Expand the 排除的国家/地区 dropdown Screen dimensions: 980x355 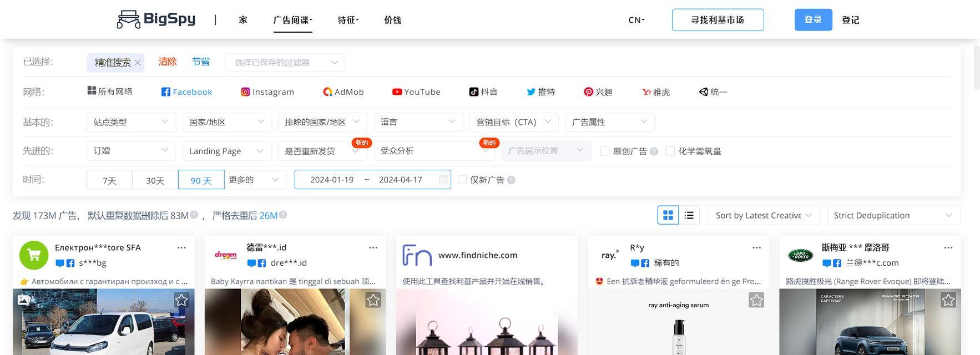[x=322, y=122]
